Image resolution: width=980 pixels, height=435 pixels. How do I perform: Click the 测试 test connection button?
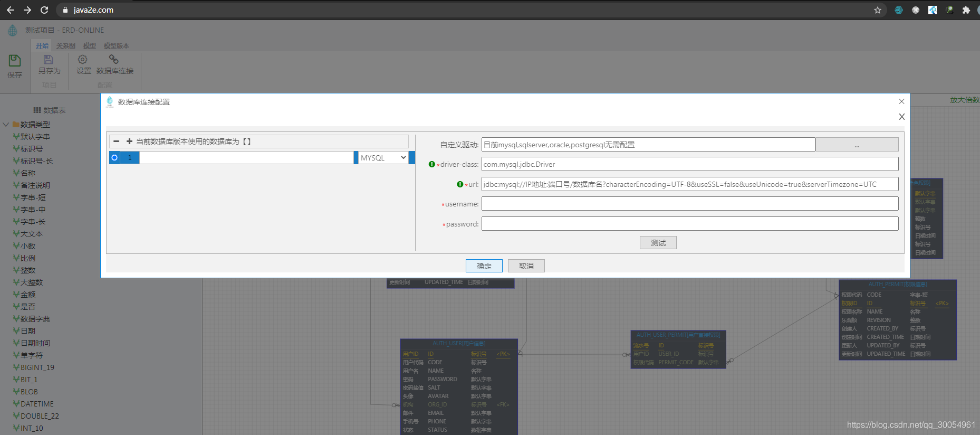[x=658, y=243]
